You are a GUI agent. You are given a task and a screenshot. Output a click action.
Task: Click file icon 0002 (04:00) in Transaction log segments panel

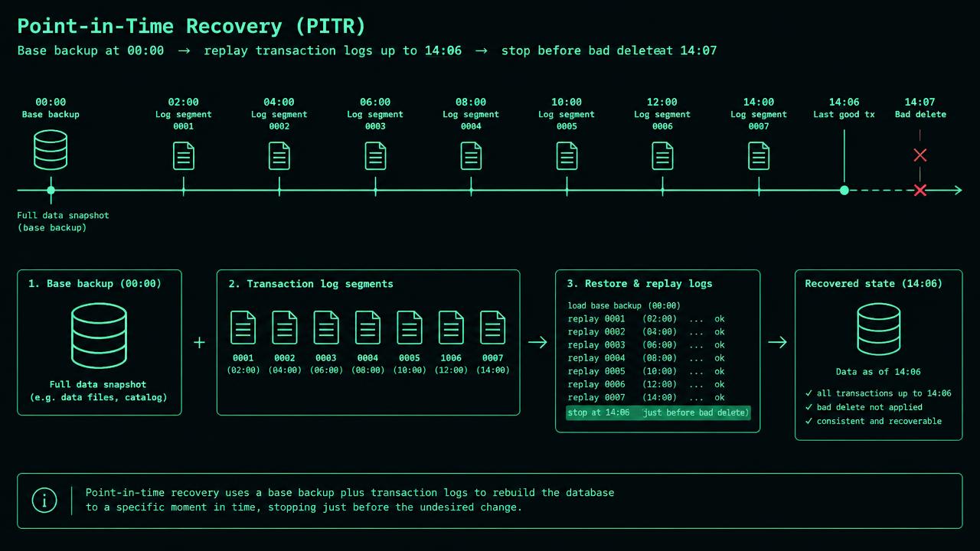pos(285,328)
